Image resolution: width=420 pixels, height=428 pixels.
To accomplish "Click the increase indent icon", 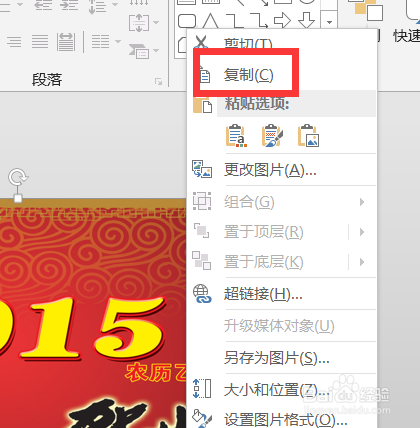I will [x=70, y=5].
